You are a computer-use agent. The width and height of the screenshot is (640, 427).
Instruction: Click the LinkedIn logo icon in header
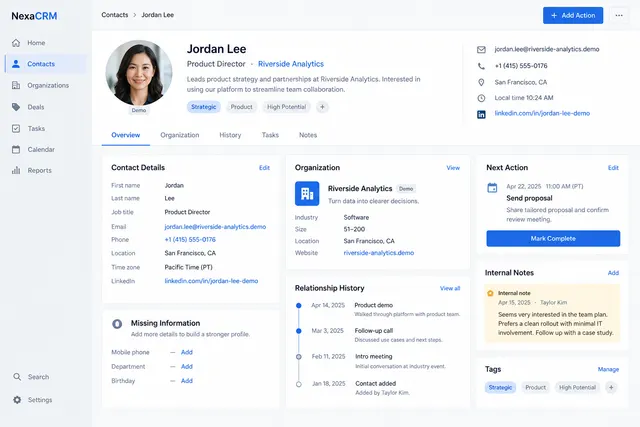tap(481, 114)
